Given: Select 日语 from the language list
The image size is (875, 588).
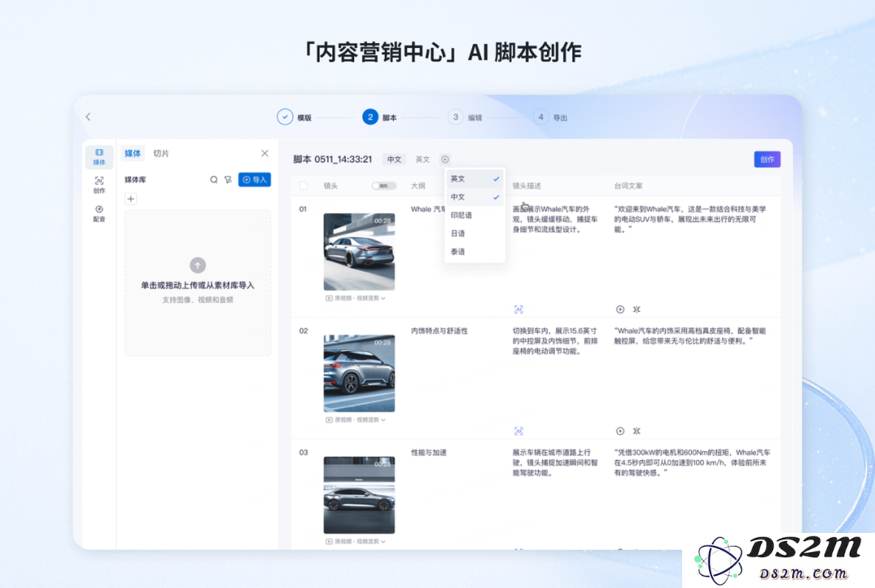Looking at the screenshot, I should [475, 233].
